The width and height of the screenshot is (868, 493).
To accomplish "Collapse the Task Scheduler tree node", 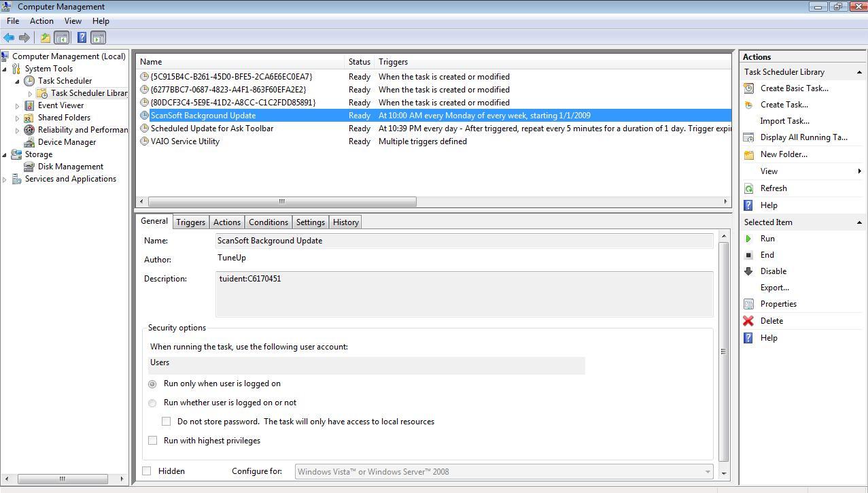I will [18, 81].
